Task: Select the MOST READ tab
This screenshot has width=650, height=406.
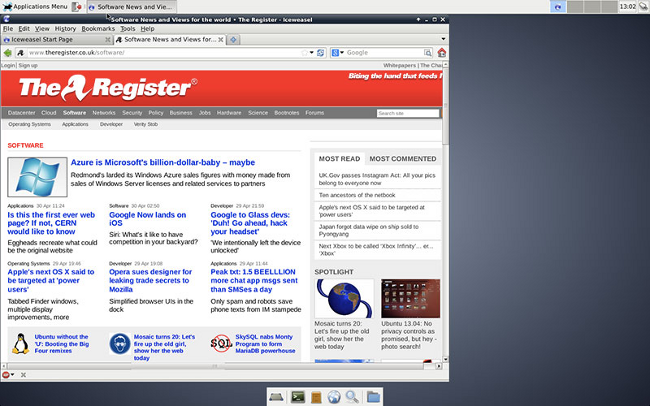Action: tap(339, 159)
